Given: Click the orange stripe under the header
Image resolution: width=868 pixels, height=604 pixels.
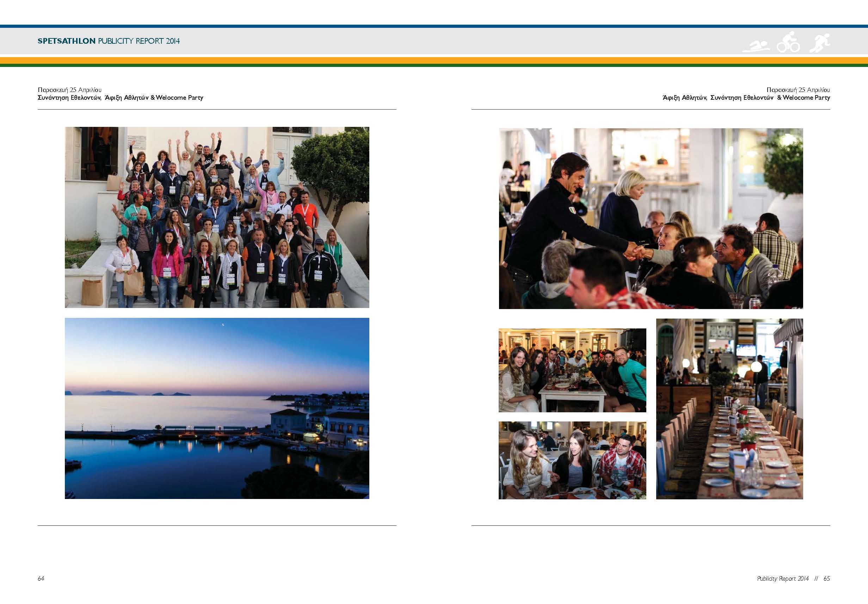Looking at the screenshot, I should (x=434, y=61).
